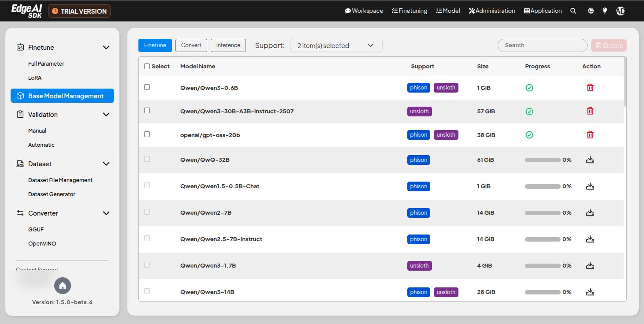This screenshot has height=324, width=644.
Task: Click the TRIAL VERSION badge
Action: coord(79,11)
